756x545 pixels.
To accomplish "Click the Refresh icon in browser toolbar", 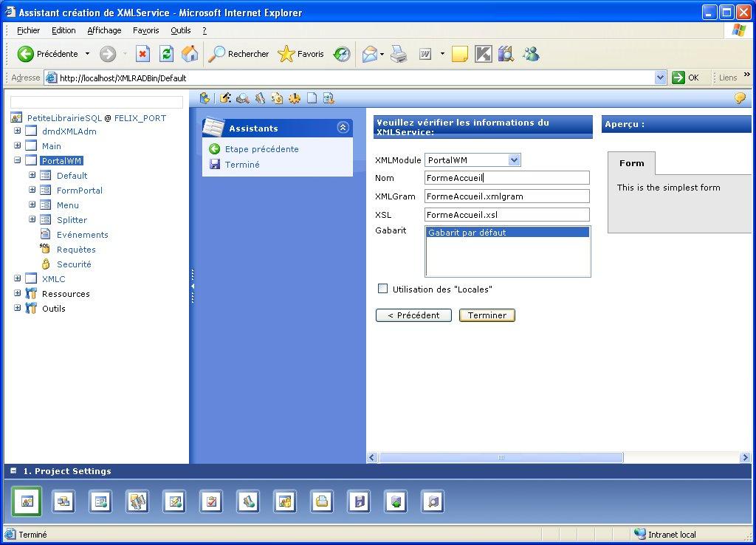I will pyautogui.click(x=167, y=54).
